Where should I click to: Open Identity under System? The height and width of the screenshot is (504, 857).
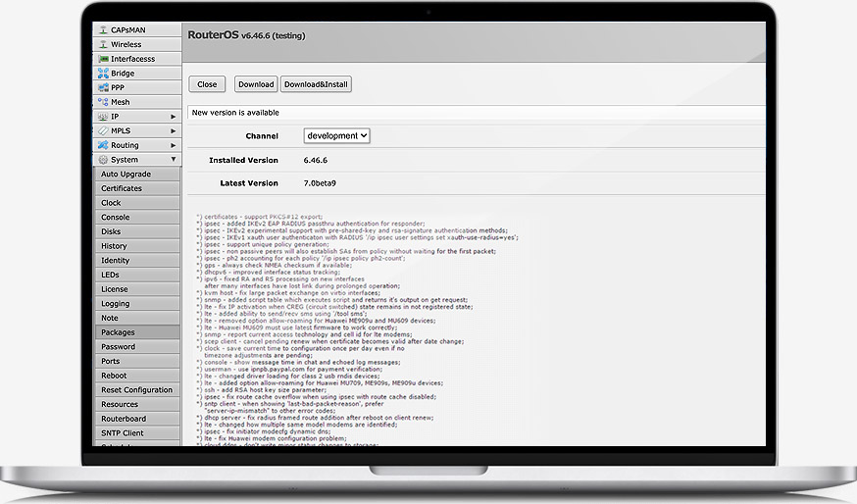[x=137, y=260]
